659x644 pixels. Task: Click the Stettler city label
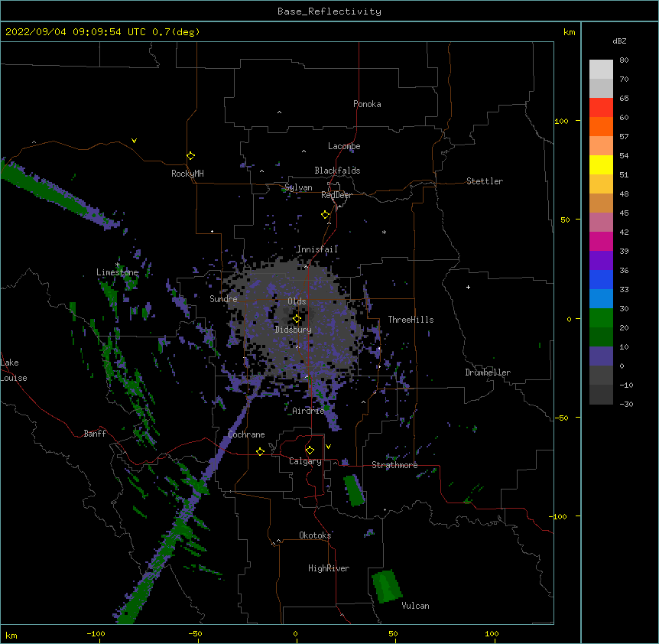(485, 181)
